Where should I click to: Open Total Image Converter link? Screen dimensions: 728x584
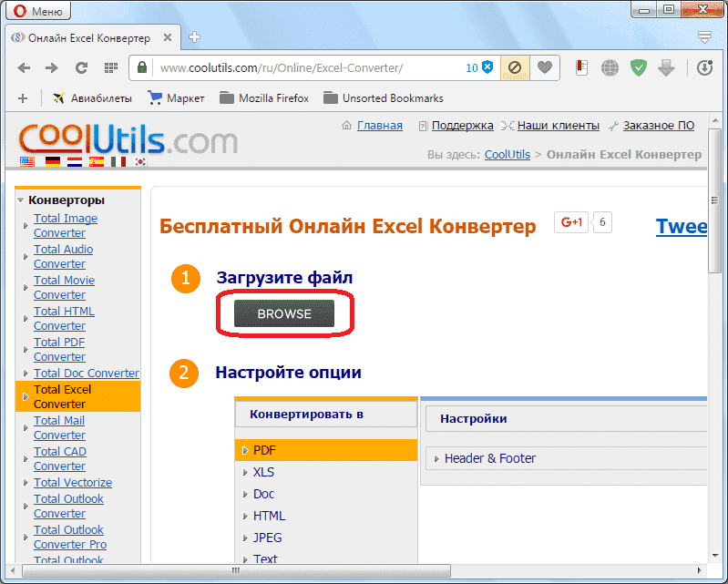click(x=66, y=226)
